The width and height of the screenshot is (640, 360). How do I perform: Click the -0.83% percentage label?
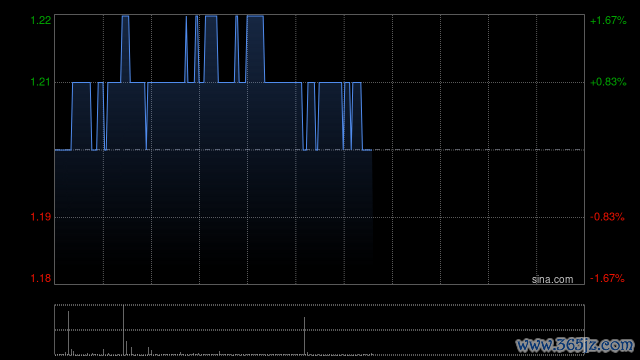pyautogui.click(x=607, y=217)
